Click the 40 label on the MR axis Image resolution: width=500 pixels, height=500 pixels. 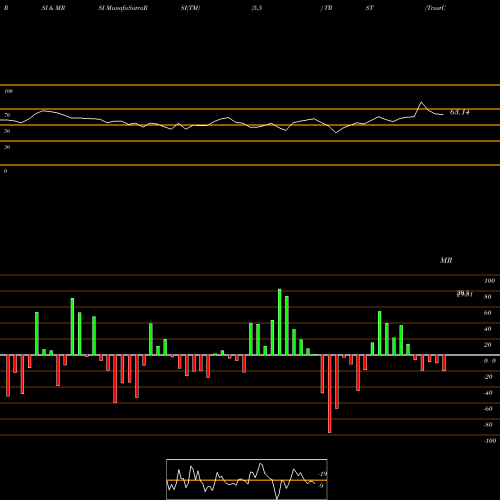(488, 329)
